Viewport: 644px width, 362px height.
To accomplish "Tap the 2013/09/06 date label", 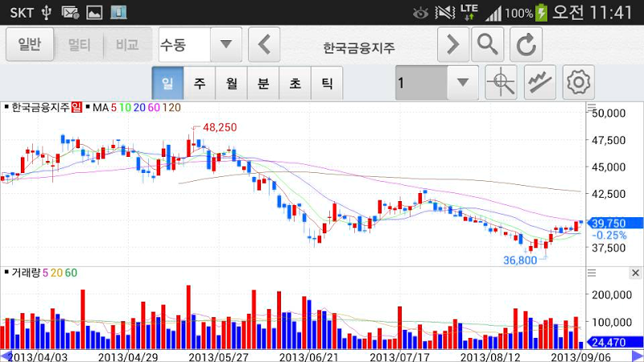I will click(580, 356).
